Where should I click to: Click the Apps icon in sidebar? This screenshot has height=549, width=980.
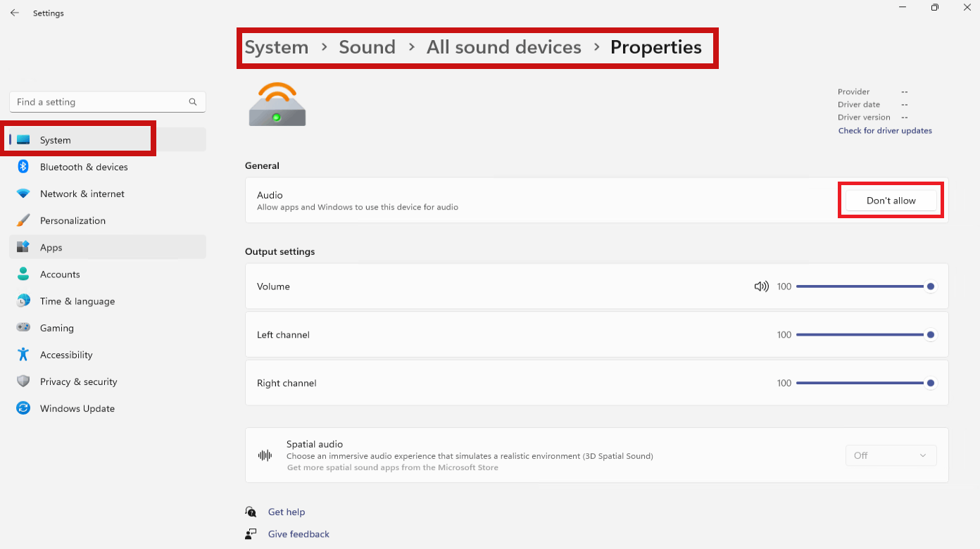point(23,247)
